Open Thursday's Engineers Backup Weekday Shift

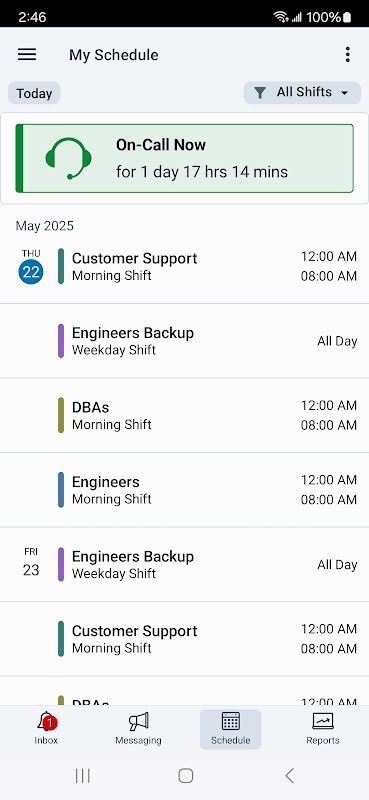[x=184, y=341]
